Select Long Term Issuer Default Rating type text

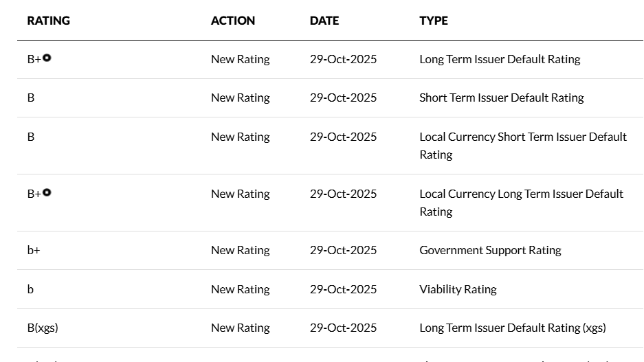500,59
